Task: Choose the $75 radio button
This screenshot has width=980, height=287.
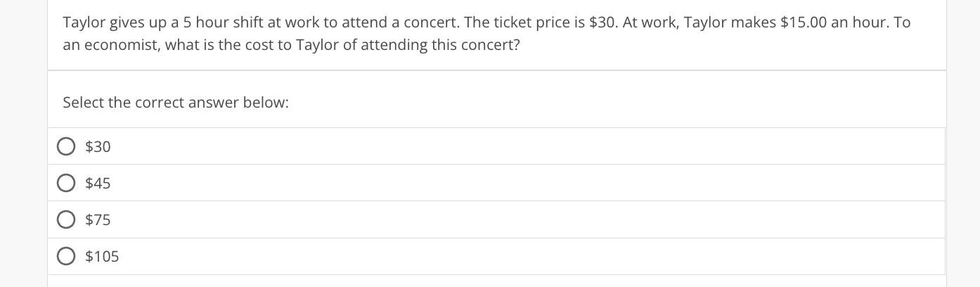Action: pos(66,219)
